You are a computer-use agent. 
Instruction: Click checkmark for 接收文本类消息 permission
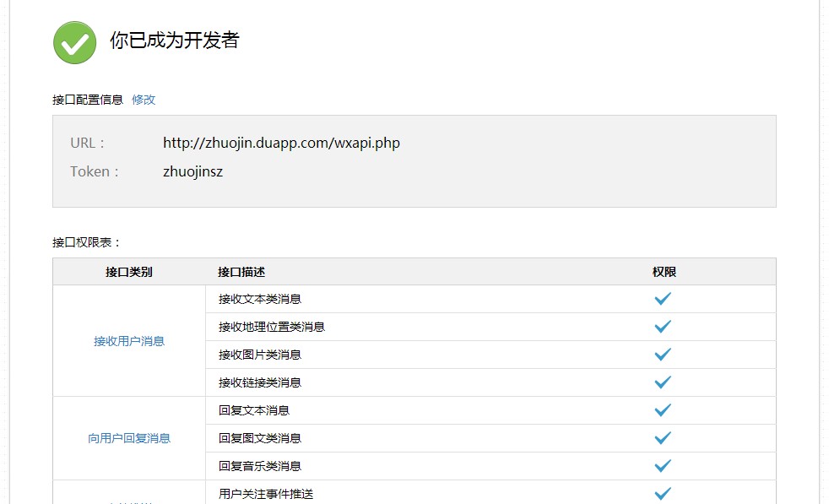coord(663,298)
